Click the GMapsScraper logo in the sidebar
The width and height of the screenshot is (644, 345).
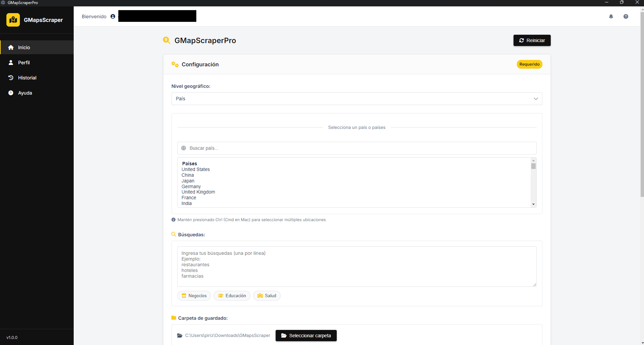13,20
